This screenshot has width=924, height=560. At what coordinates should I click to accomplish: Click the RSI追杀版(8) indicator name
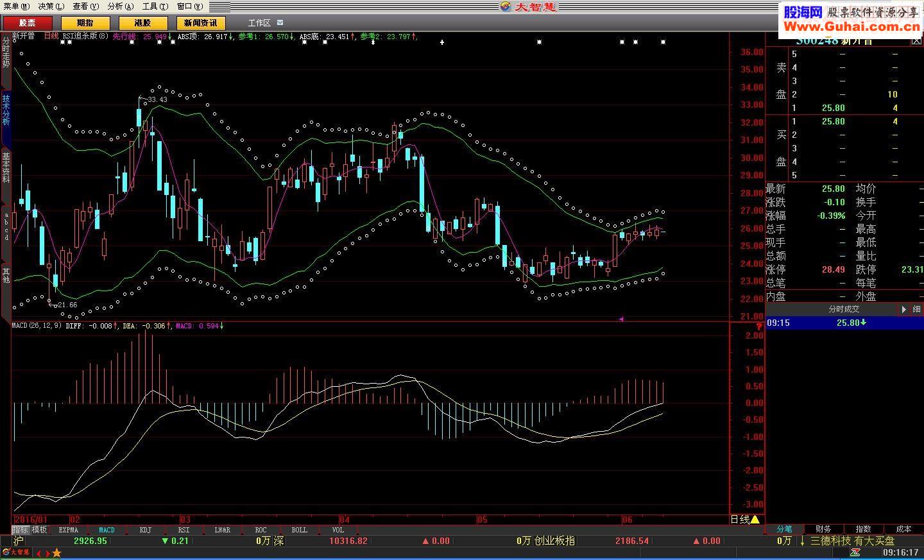(x=85, y=37)
